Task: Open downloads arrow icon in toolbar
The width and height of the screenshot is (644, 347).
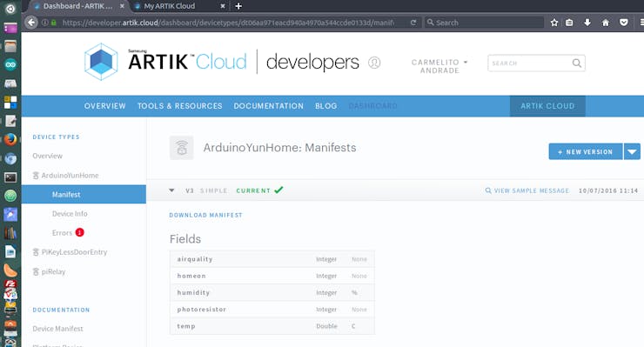Action: [587, 23]
